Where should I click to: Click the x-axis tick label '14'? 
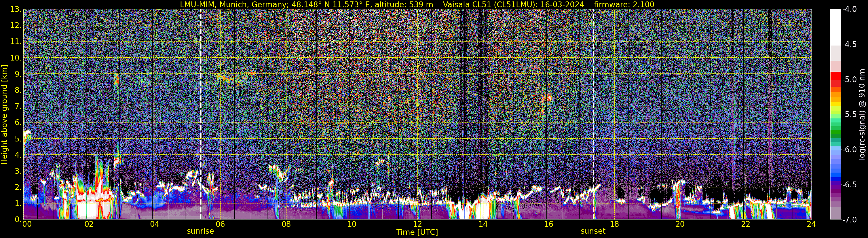pos(483,224)
